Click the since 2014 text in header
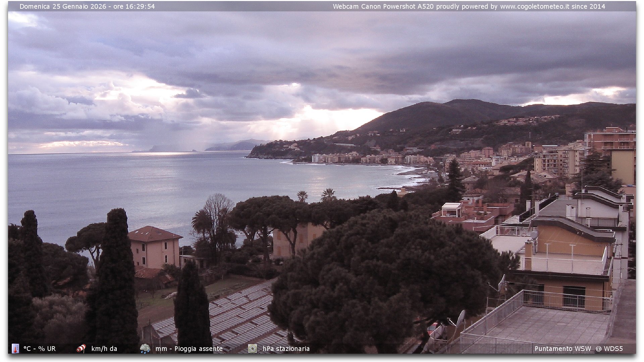 click(x=588, y=6)
